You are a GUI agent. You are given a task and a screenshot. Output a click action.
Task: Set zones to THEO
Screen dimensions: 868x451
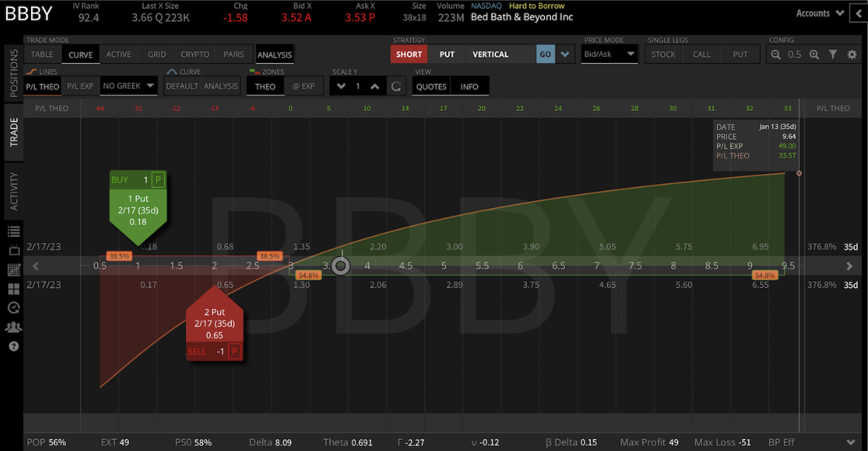pyautogui.click(x=265, y=87)
